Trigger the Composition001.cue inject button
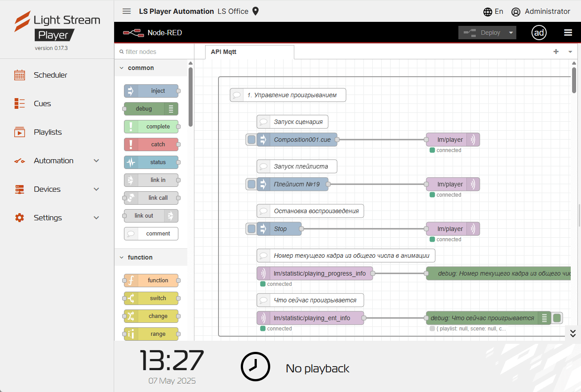Image resolution: width=581 pixels, height=392 pixels. 251,140
